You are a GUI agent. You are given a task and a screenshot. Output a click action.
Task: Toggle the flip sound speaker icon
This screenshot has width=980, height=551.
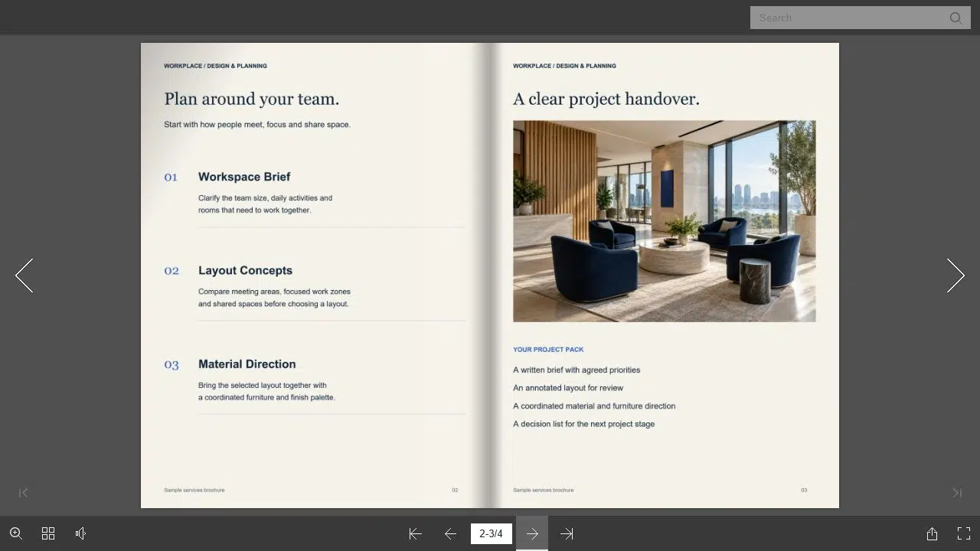81,533
